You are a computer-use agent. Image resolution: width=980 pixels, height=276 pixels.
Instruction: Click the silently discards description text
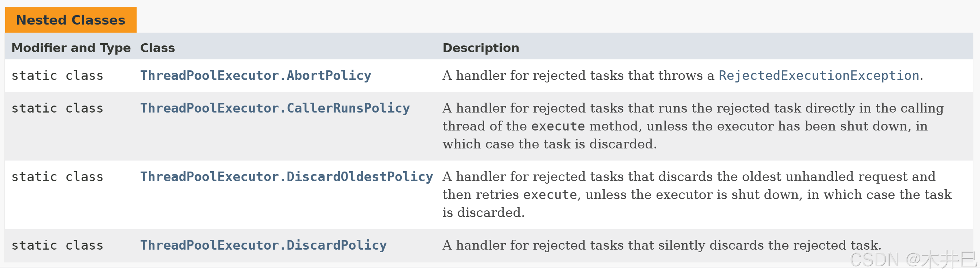click(x=662, y=245)
